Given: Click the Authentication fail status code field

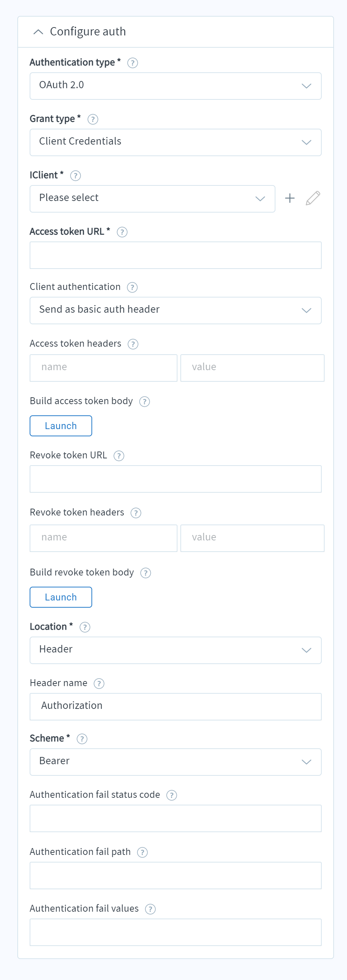Looking at the screenshot, I should [x=175, y=818].
